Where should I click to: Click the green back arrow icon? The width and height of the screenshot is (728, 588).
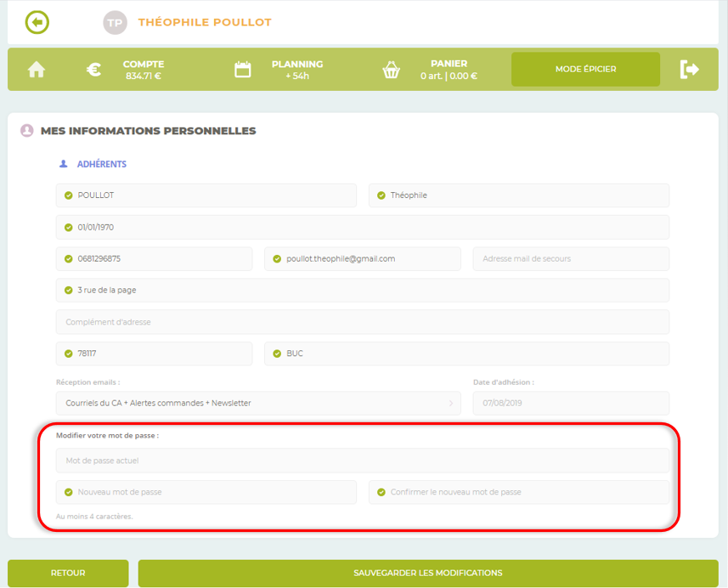point(37,22)
